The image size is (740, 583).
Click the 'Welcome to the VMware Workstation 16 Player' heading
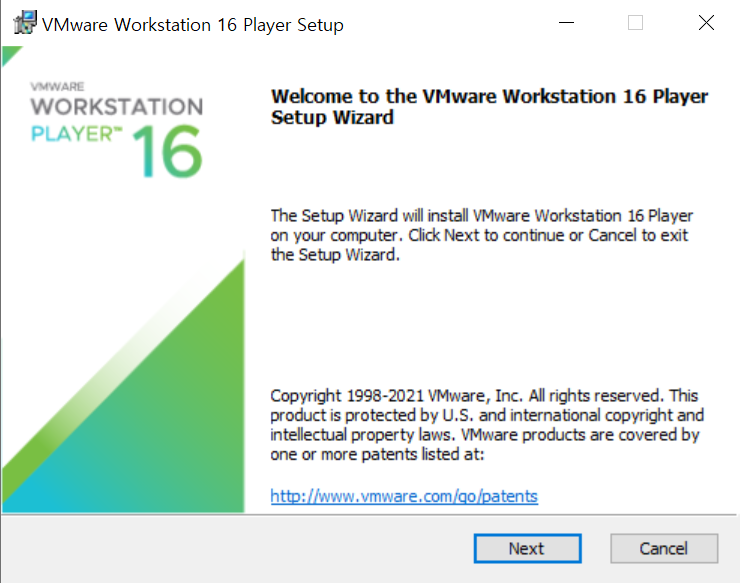489,107
